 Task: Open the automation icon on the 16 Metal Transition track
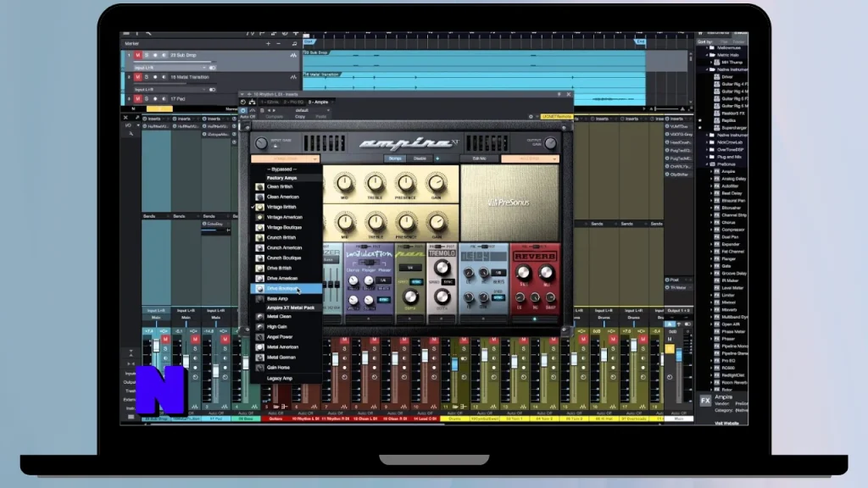tap(292, 77)
